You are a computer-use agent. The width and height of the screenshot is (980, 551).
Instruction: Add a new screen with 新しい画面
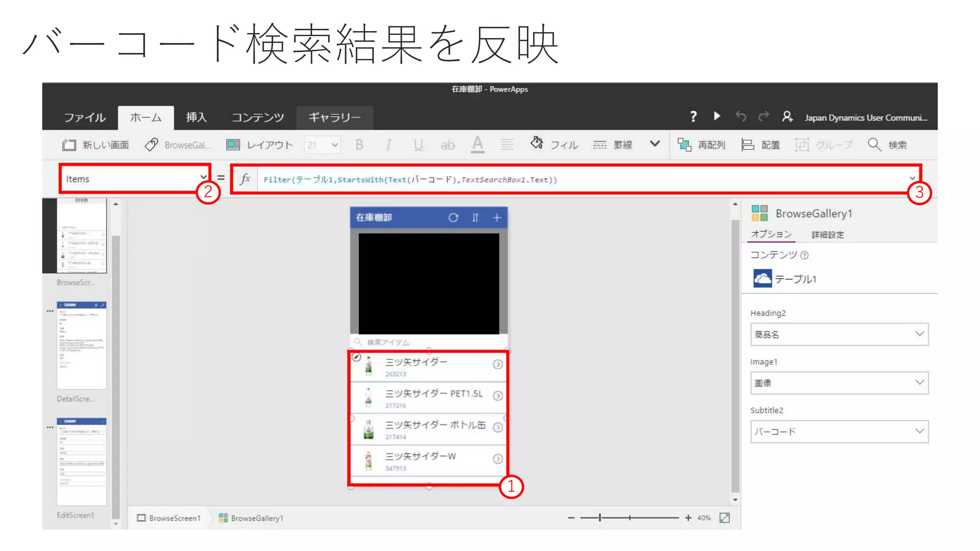[96, 145]
